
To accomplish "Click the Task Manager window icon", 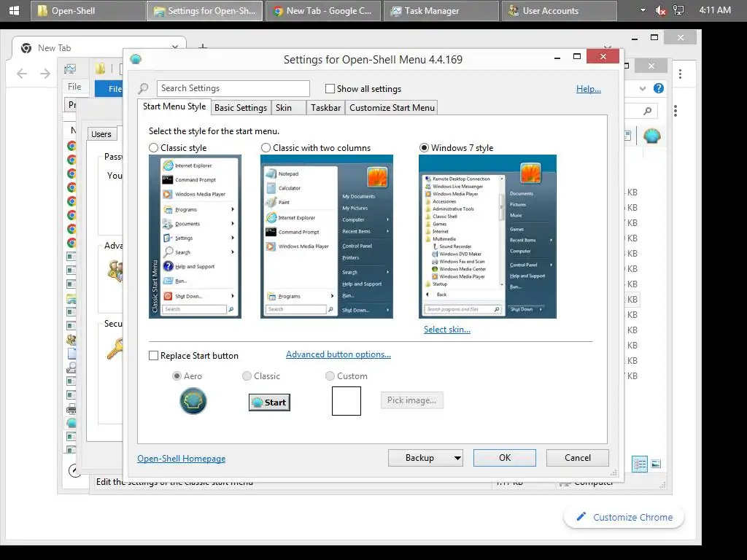I will click(x=70, y=69).
